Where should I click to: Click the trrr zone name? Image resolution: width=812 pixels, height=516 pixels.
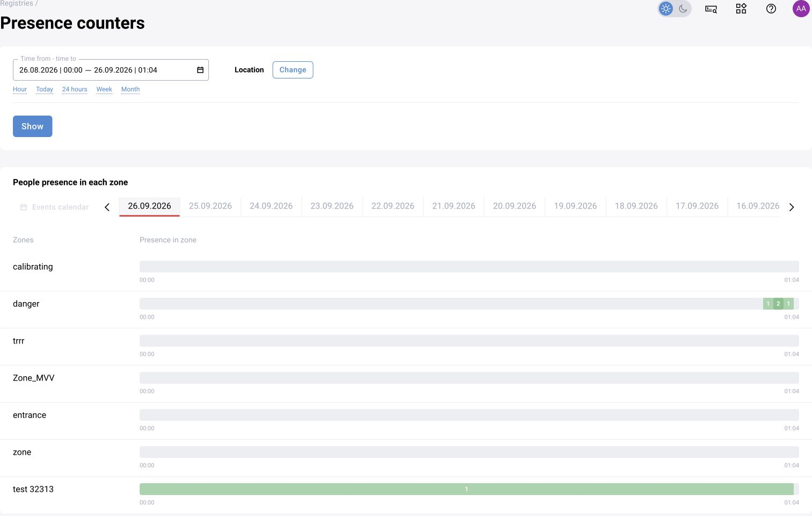point(19,341)
